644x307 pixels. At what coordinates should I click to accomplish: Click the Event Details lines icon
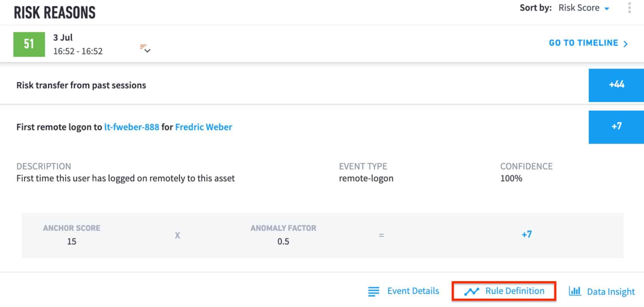[x=373, y=291]
